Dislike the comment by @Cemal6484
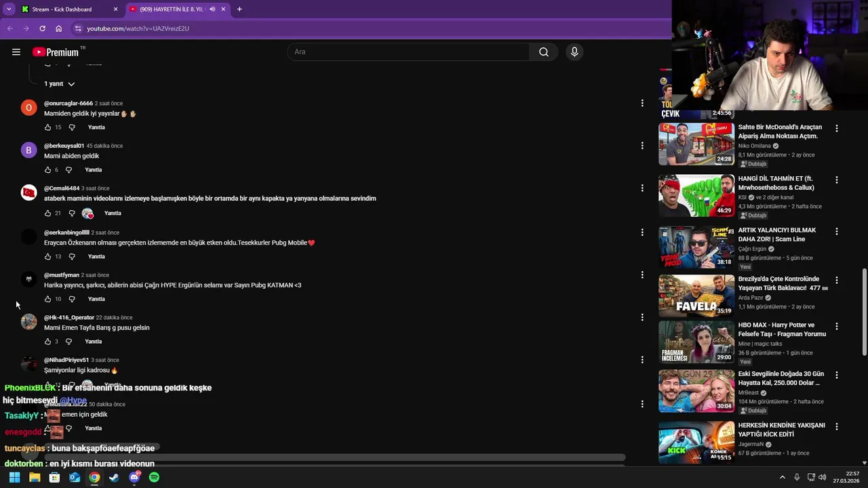The width and height of the screenshot is (868, 488). click(72, 213)
